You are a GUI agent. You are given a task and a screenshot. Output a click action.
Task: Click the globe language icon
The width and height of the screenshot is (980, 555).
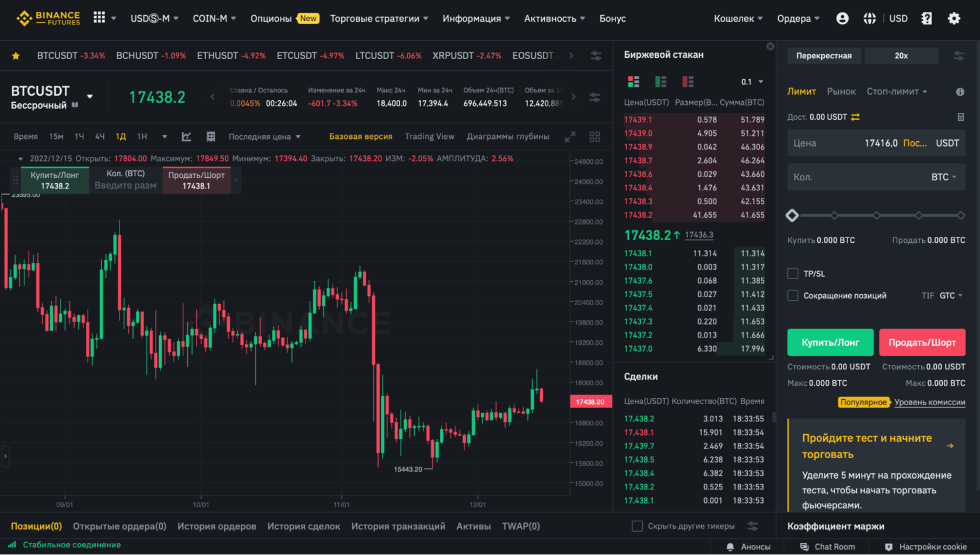[x=870, y=18]
